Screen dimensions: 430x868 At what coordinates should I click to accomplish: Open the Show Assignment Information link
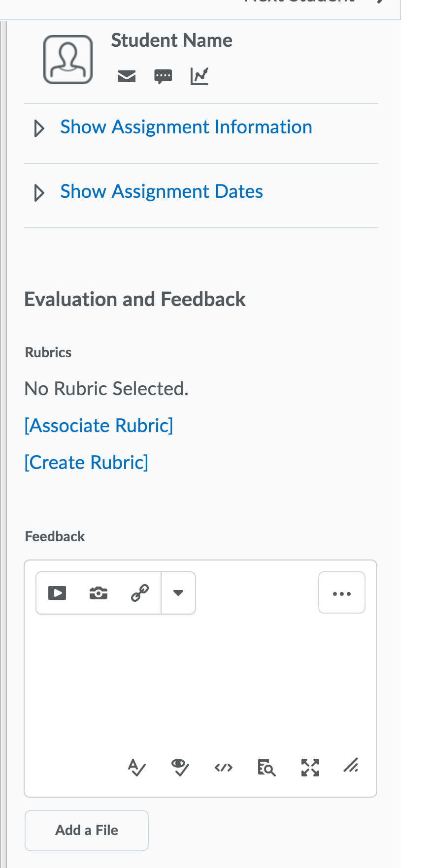[x=186, y=127]
